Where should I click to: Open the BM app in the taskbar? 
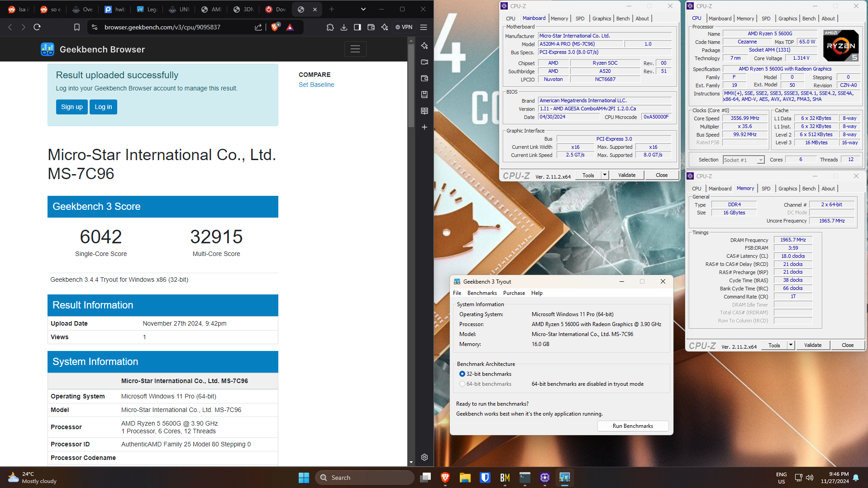coord(505,478)
